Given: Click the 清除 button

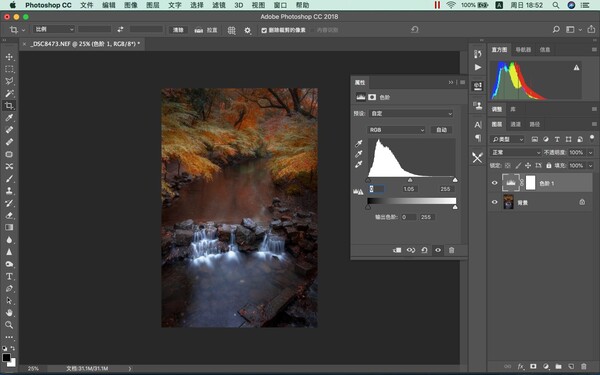Looking at the screenshot, I should click(178, 30).
